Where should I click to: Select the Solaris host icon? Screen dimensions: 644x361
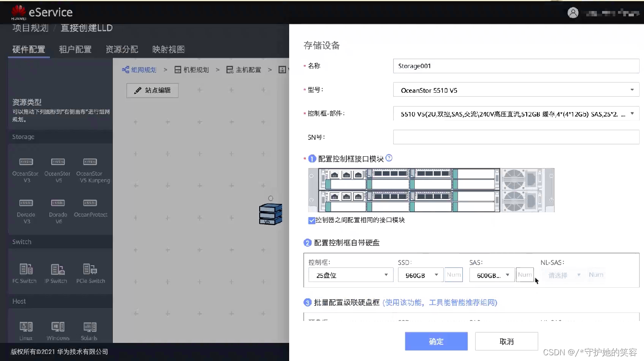pos(90,327)
